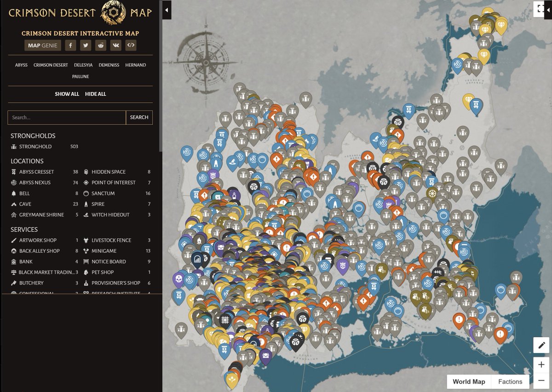Zoom out of the map

pyautogui.click(x=541, y=380)
